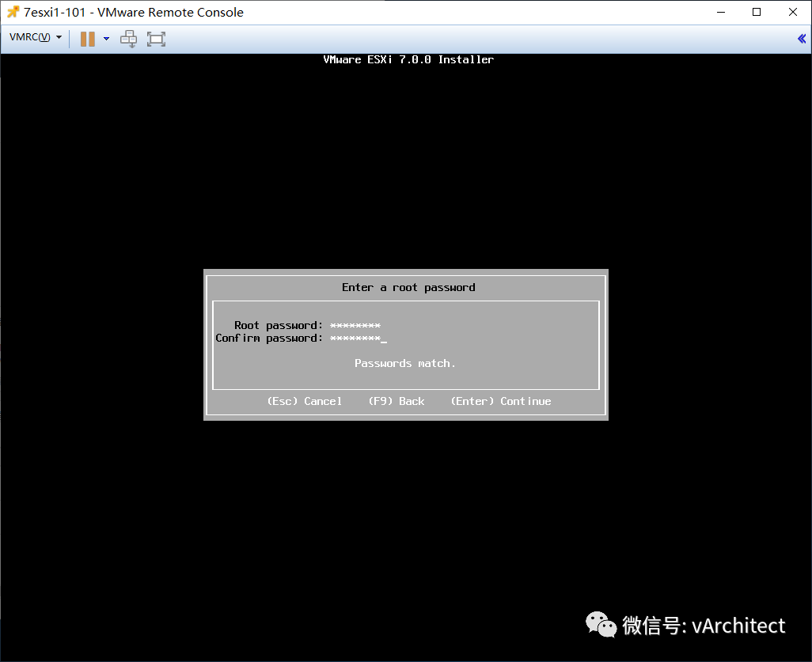
Task: Select (F9) Back option
Action: point(397,401)
